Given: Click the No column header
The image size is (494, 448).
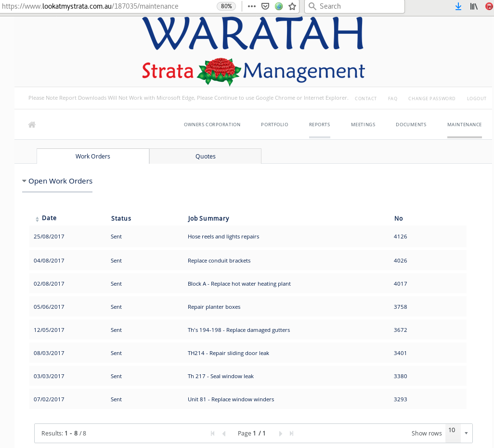Looking at the screenshot, I should click(399, 219).
